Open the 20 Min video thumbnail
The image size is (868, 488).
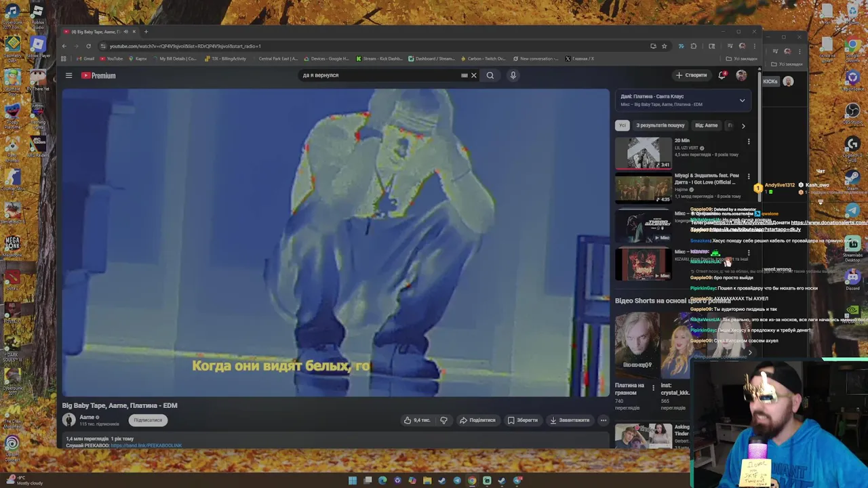[x=643, y=152]
